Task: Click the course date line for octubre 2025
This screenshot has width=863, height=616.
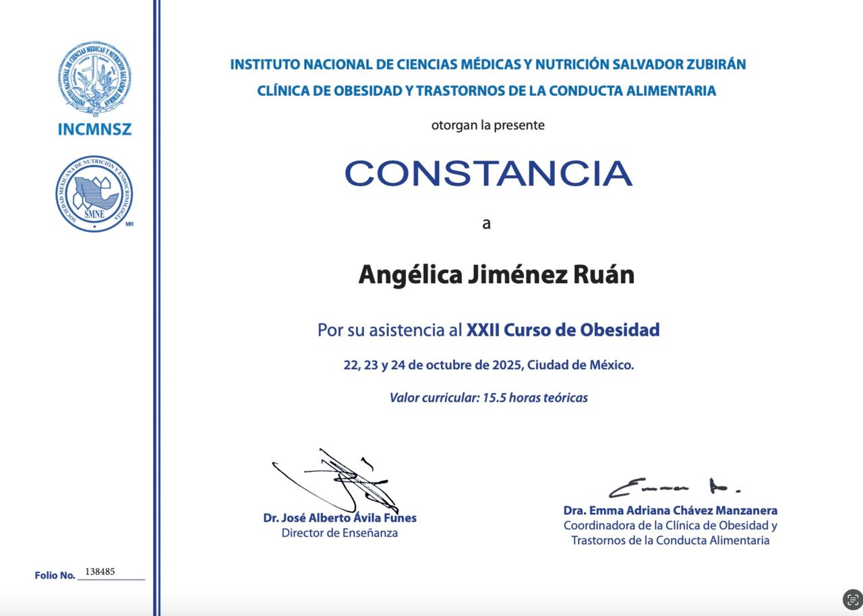Action: [488, 365]
